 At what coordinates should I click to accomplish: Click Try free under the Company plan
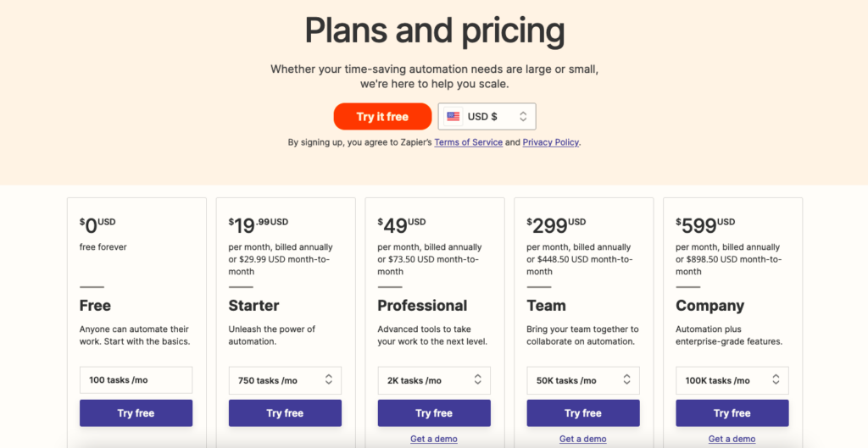click(732, 413)
